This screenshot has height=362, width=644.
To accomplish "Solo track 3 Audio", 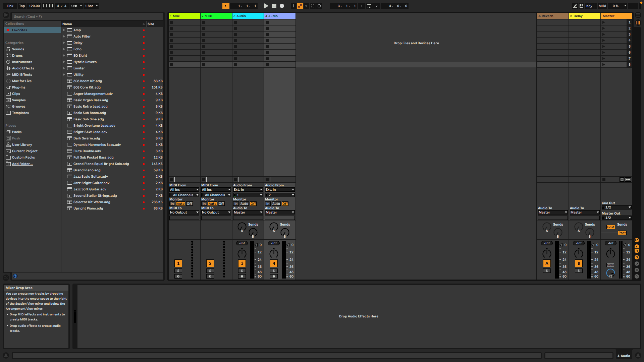I will point(242,271).
